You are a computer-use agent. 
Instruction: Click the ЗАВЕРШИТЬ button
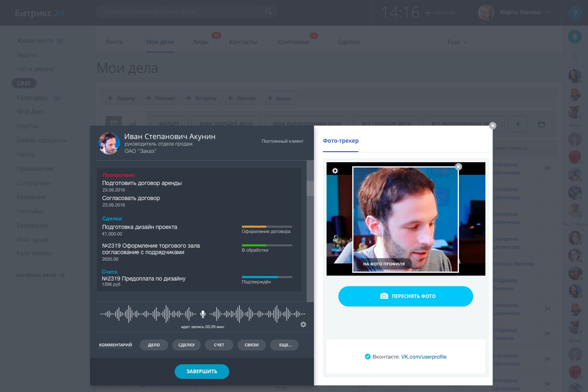(202, 371)
